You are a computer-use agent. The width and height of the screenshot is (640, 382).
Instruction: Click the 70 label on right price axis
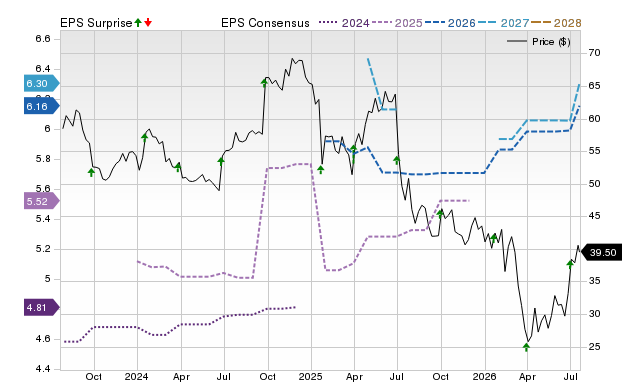[594, 53]
